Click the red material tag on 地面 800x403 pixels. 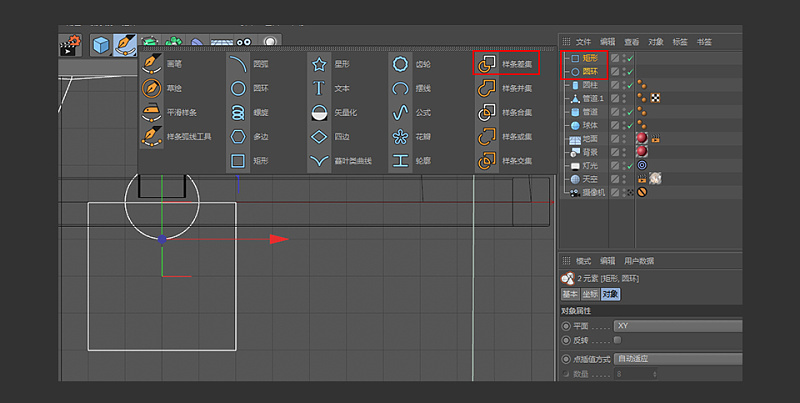640,138
